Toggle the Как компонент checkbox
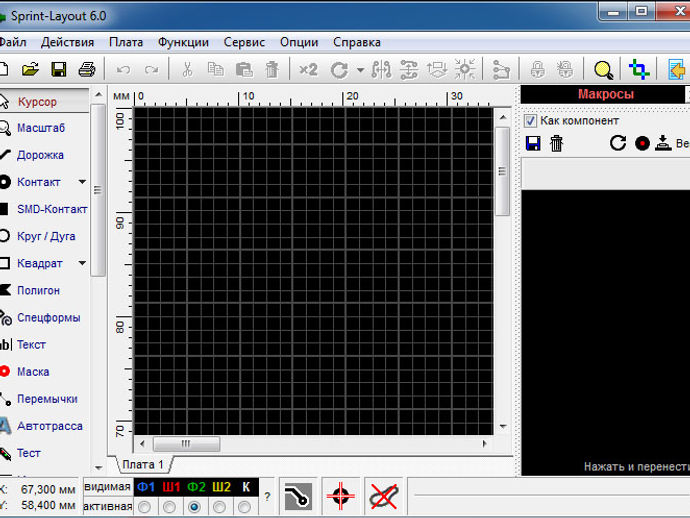 click(530, 121)
